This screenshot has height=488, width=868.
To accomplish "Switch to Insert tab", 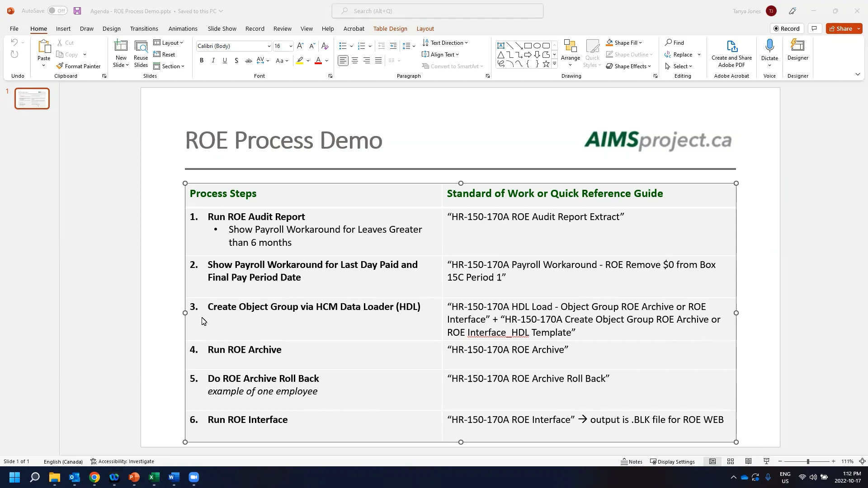I will [63, 28].
